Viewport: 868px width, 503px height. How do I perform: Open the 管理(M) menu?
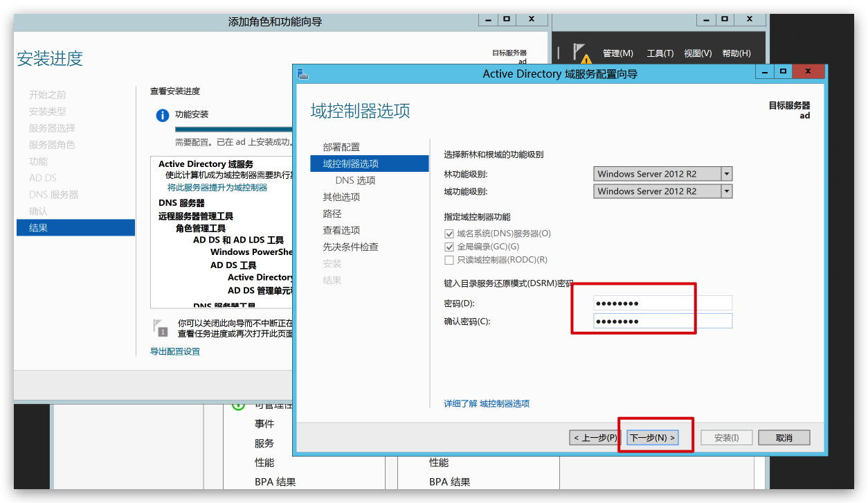click(x=617, y=53)
